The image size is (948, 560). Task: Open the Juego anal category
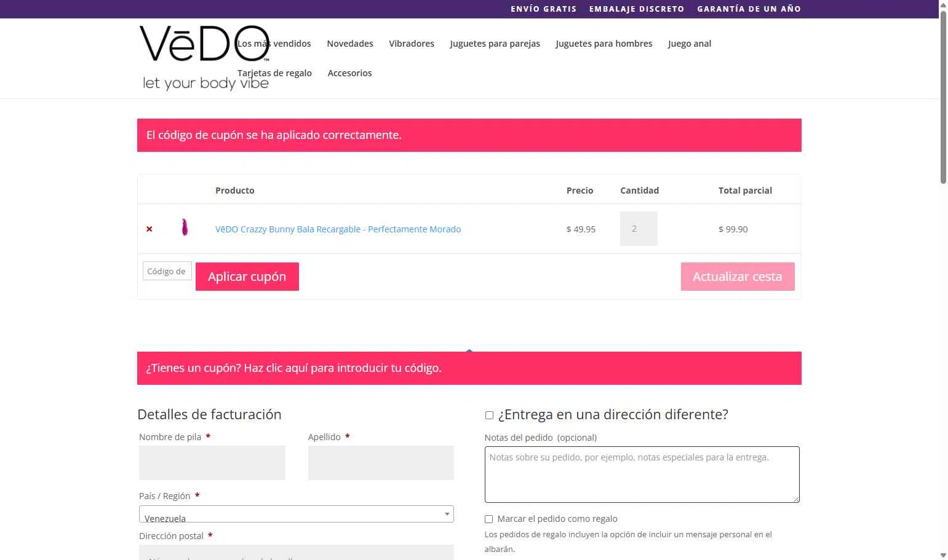click(690, 44)
